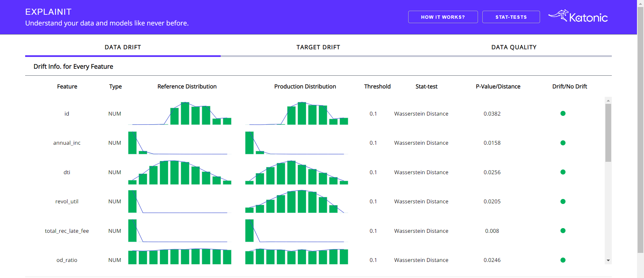Image resolution: width=644 pixels, height=278 pixels.
Task: Switch to the DATA QUALITY tab
Action: [x=514, y=47]
